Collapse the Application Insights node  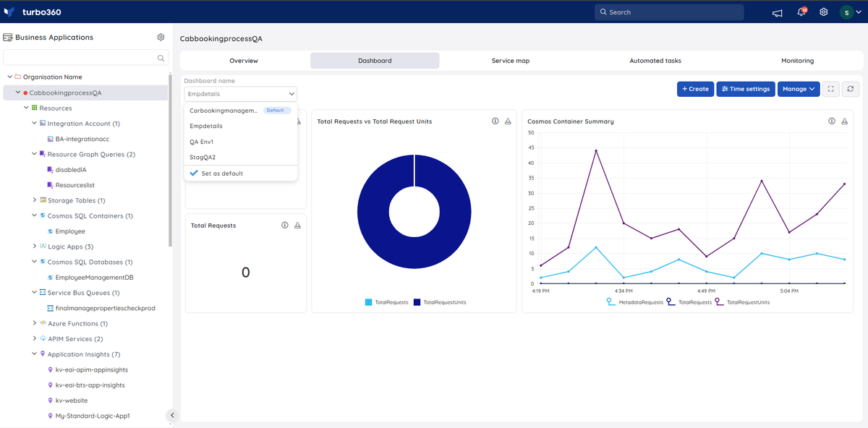(x=35, y=354)
